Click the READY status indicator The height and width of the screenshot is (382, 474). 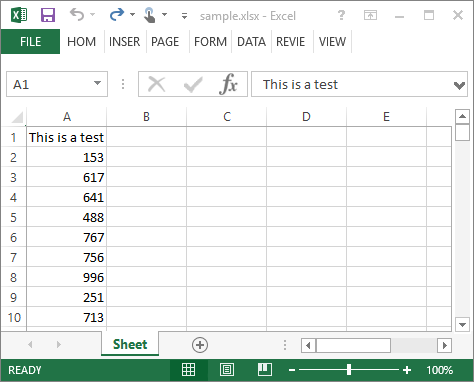[25, 370]
